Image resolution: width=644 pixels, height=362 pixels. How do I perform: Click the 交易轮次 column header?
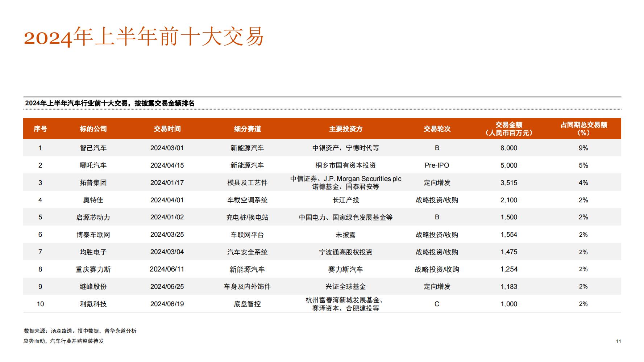point(437,129)
